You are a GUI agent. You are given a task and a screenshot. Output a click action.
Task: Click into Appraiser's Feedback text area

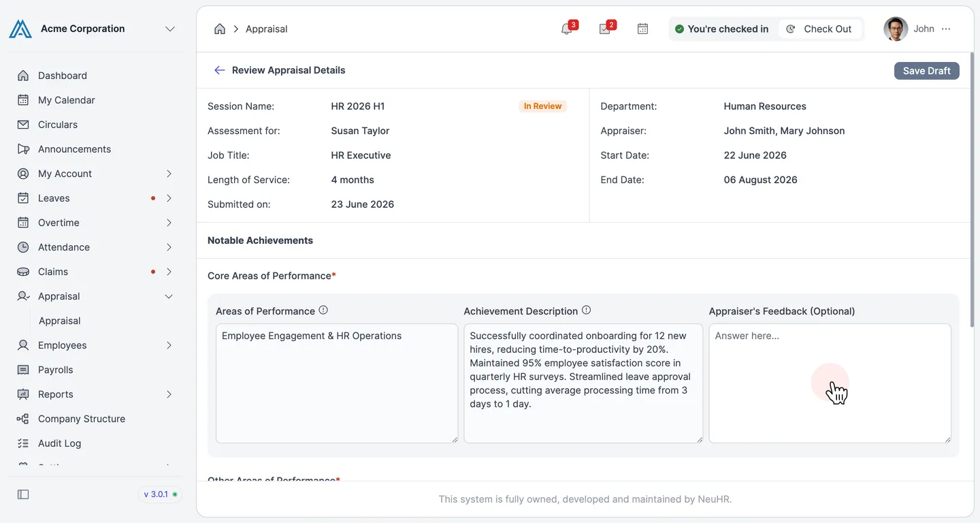pyautogui.click(x=830, y=383)
